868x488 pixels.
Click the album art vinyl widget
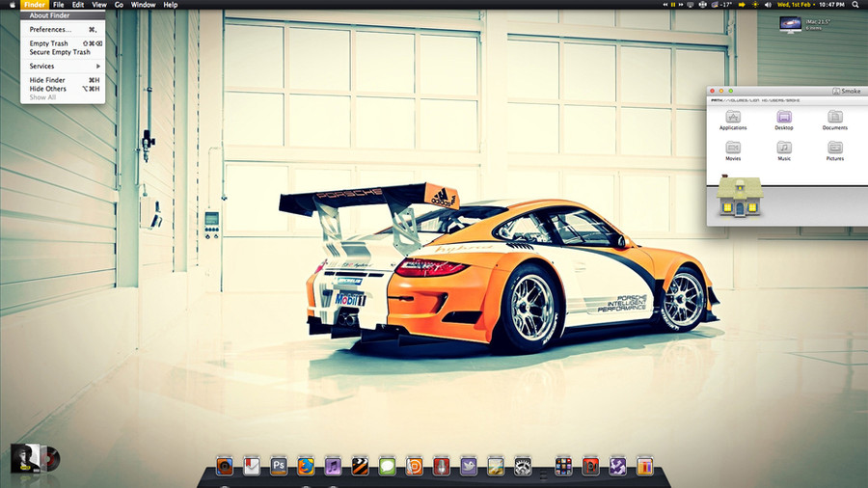[35, 458]
